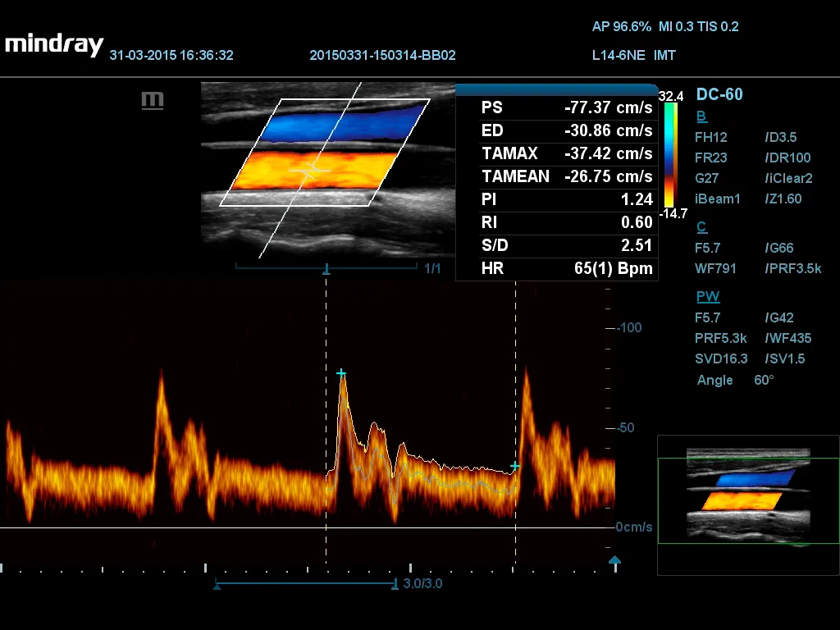This screenshot has width=840, height=630.
Task: Select the end diastolic cross cursor
Action: [x=515, y=466]
